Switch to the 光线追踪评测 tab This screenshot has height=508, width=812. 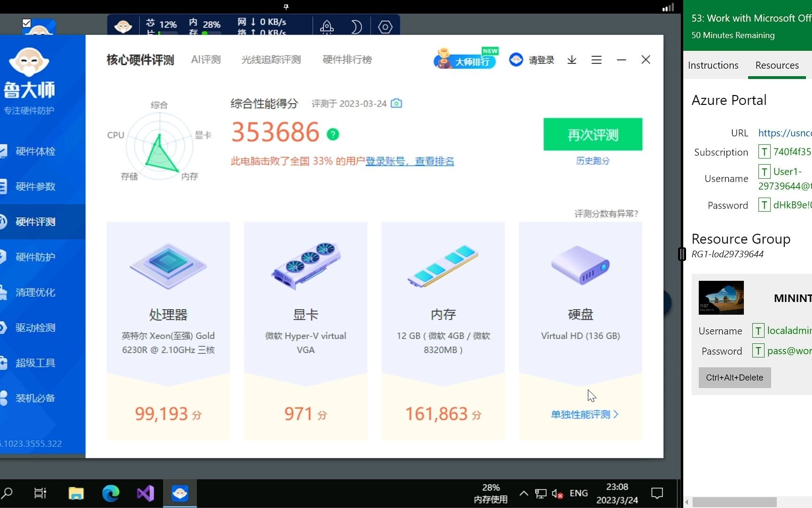(x=271, y=60)
